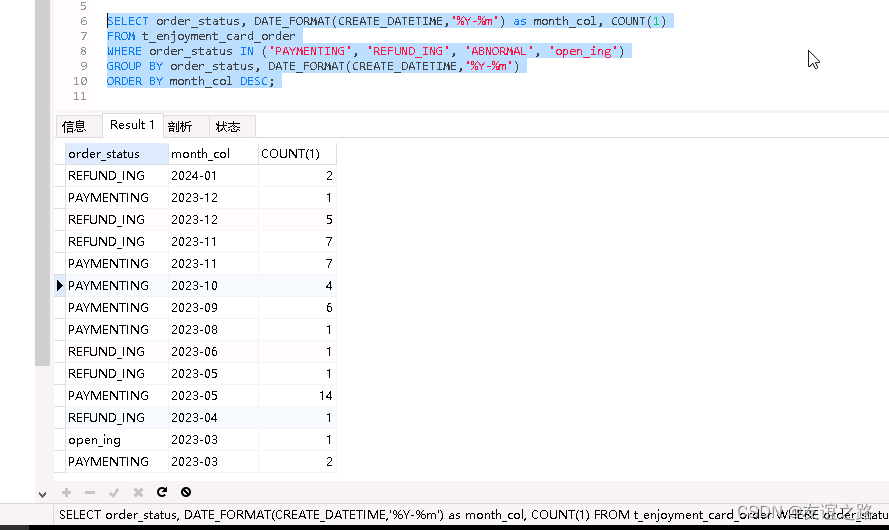
Task: Click the current row arrow indicator
Action: pos(60,286)
